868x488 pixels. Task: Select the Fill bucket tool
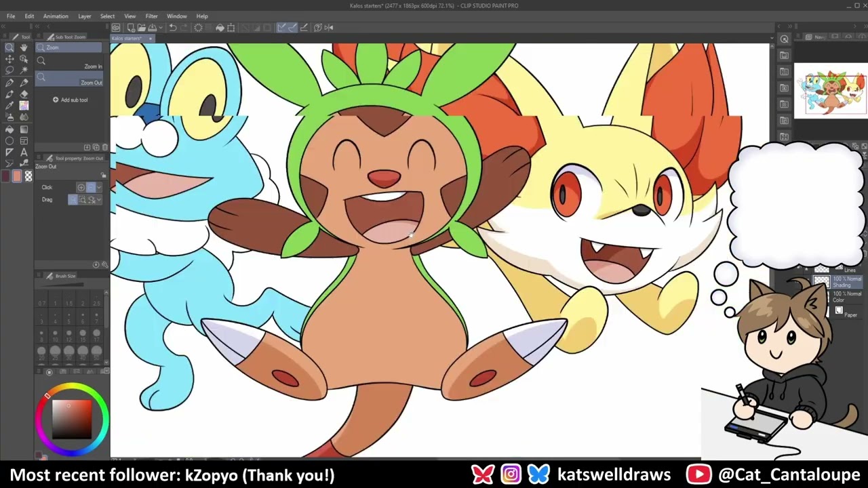point(9,129)
